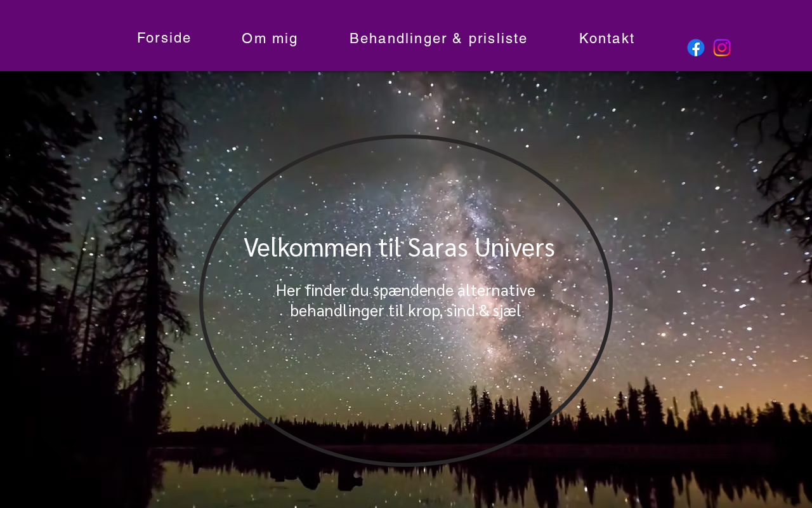This screenshot has height=508, width=812.
Task: Click the lake reflection beneath the oval
Action: pos(406,486)
